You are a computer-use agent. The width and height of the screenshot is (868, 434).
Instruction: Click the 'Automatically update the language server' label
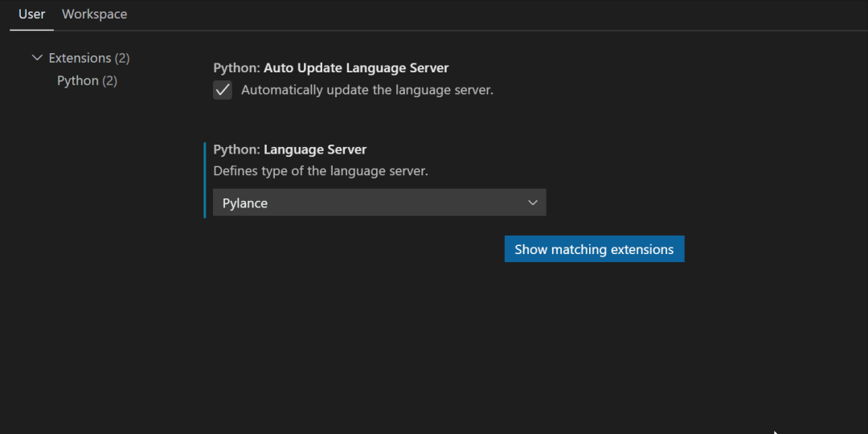point(366,90)
